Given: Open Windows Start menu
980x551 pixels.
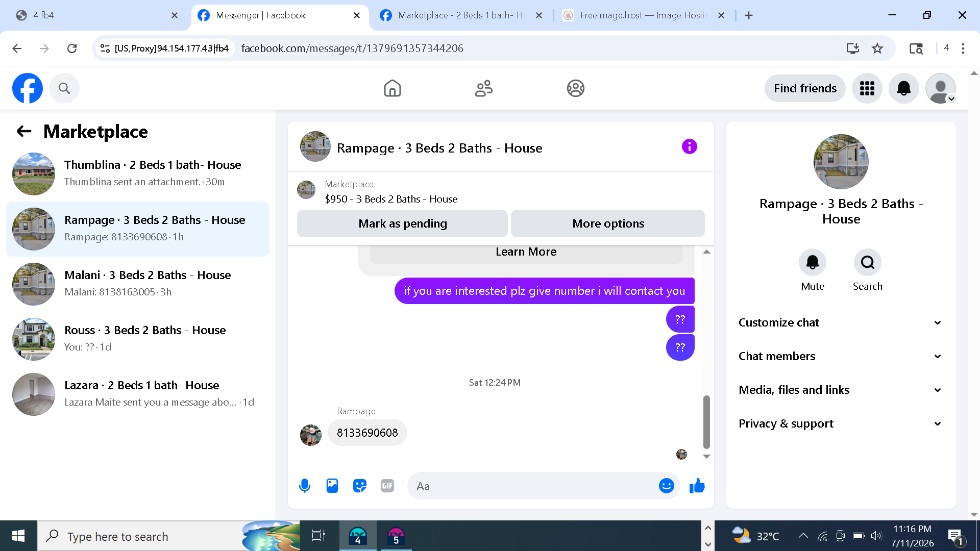Looking at the screenshot, I should click(18, 536).
